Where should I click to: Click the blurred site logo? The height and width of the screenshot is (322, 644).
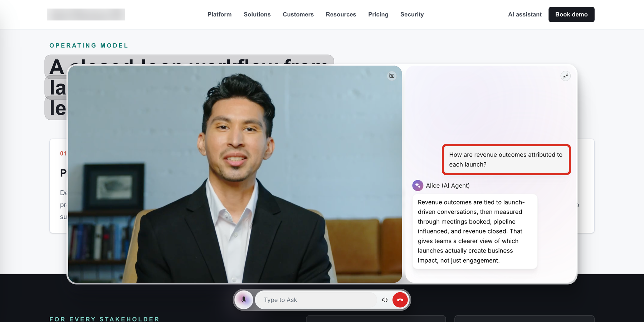coord(86,14)
